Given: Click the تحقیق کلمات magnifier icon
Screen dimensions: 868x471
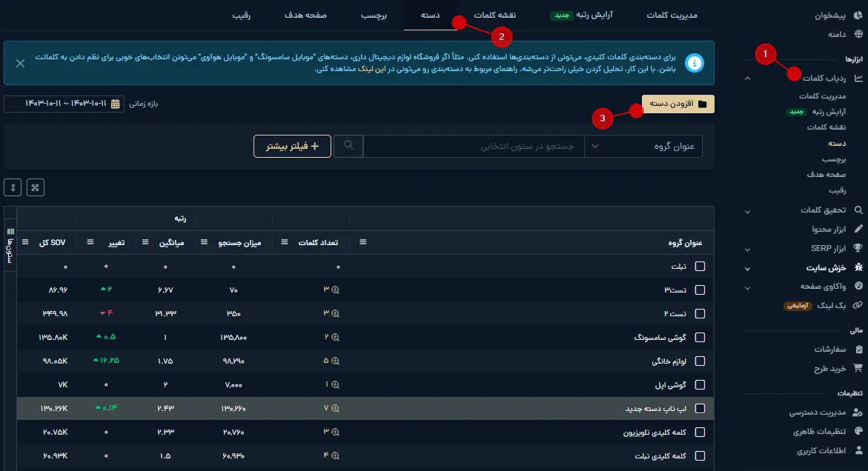Looking at the screenshot, I should (x=858, y=210).
